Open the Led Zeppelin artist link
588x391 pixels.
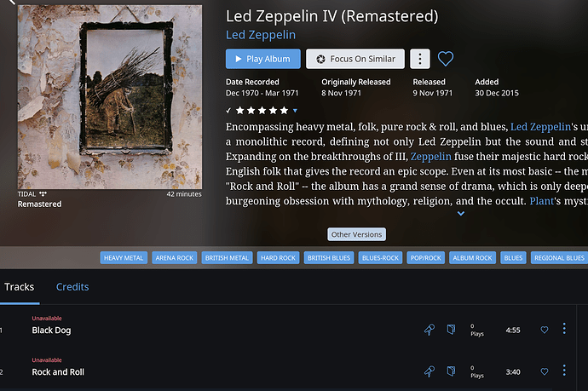(261, 35)
